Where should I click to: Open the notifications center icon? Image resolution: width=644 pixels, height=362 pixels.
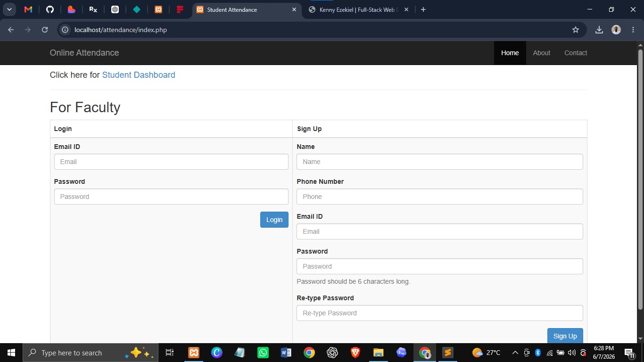(628, 353)
